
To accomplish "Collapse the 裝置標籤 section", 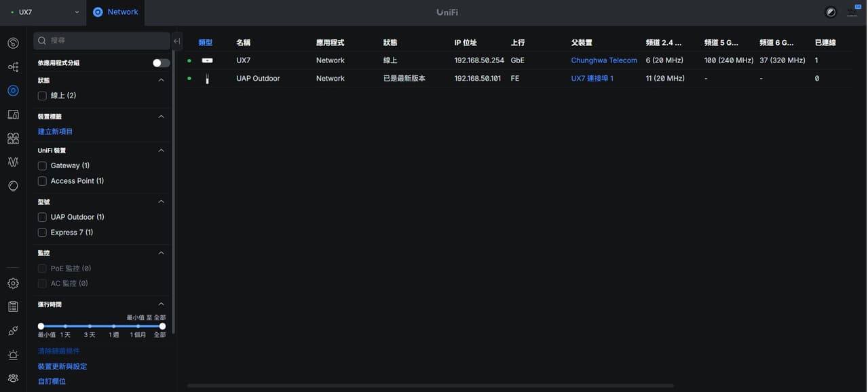I will 161,117.
